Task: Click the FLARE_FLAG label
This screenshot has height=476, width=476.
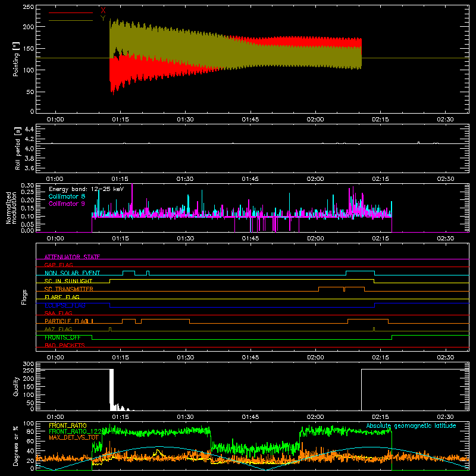Action: pyautogui.click(x=62, y=297)
